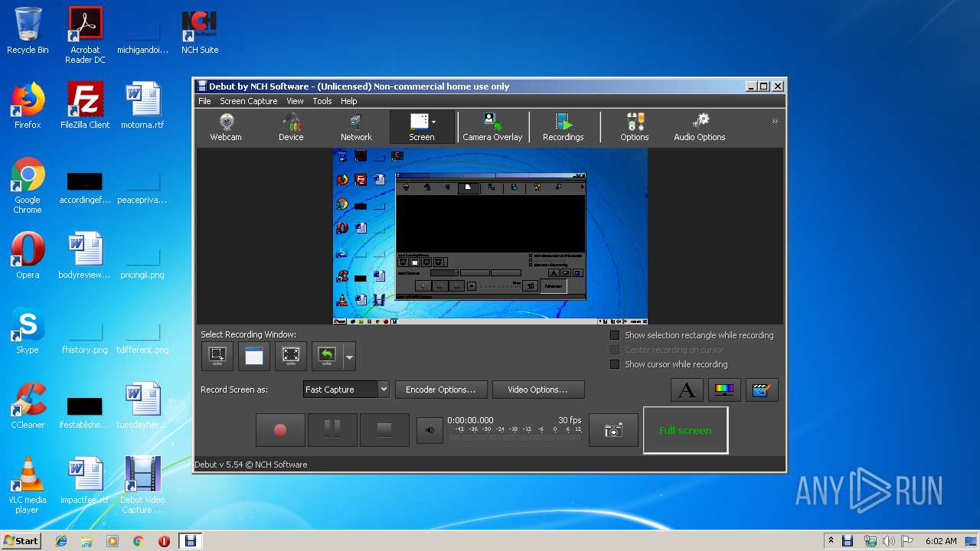Click the VLC media player desktop icon

pos(28,485)
